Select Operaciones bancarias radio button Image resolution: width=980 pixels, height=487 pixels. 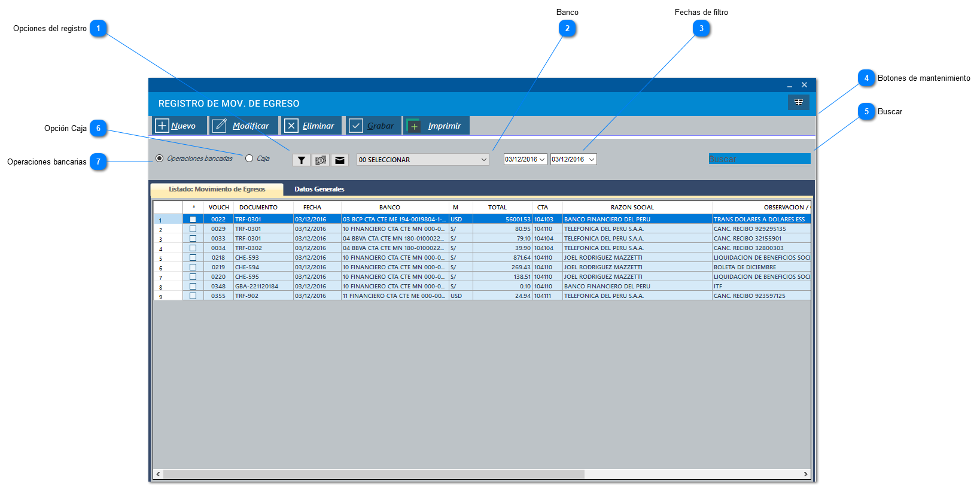click(x=159, y=159)
